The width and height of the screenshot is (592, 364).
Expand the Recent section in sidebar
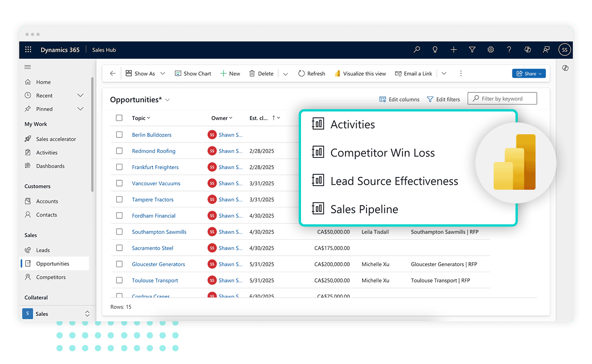coord(81,96)
